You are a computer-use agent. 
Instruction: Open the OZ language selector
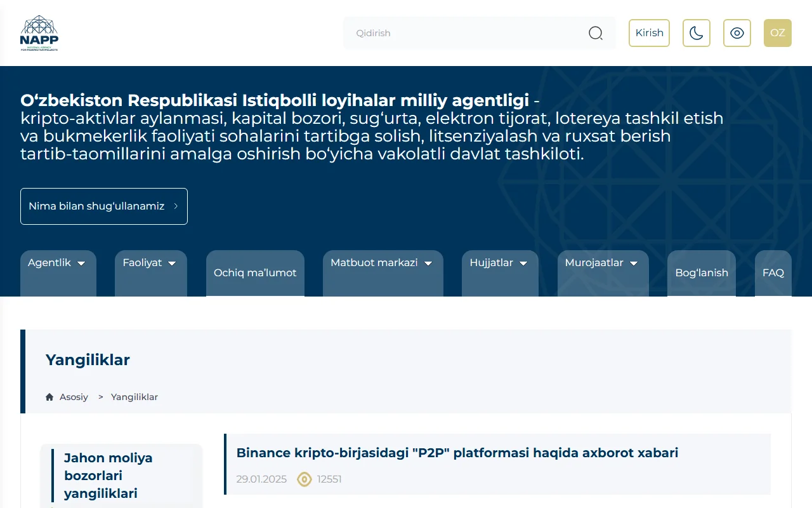pyautogui.click(x=778, y=33)
